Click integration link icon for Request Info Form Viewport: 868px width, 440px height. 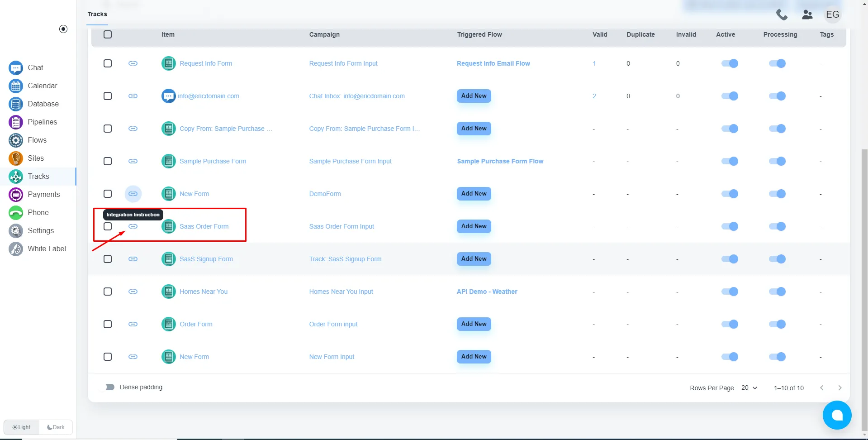(x=133, y=63)
